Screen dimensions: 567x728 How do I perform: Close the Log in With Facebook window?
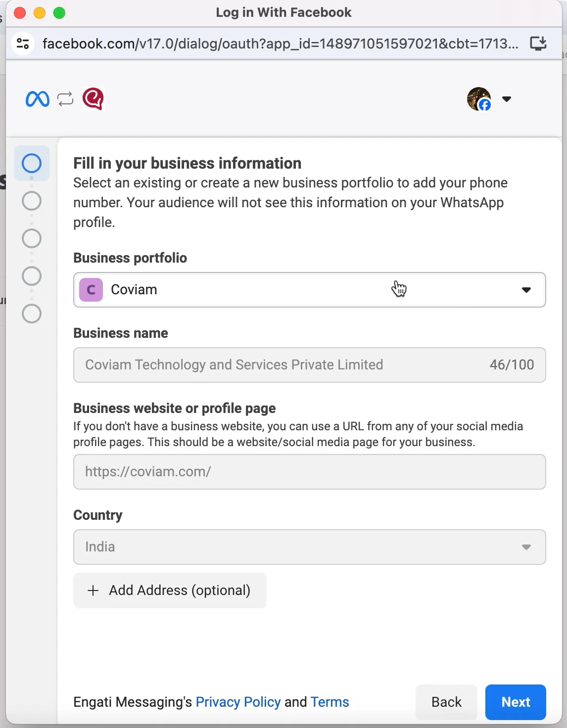(20, 13)
